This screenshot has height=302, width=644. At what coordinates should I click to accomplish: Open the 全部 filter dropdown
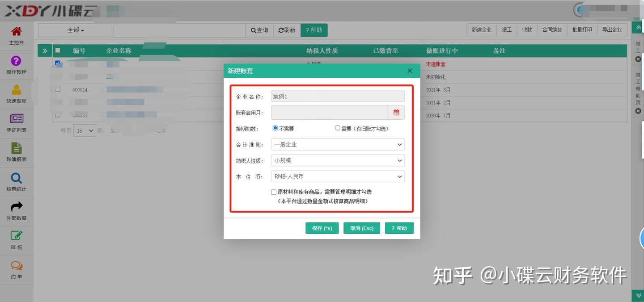[76, 30]
